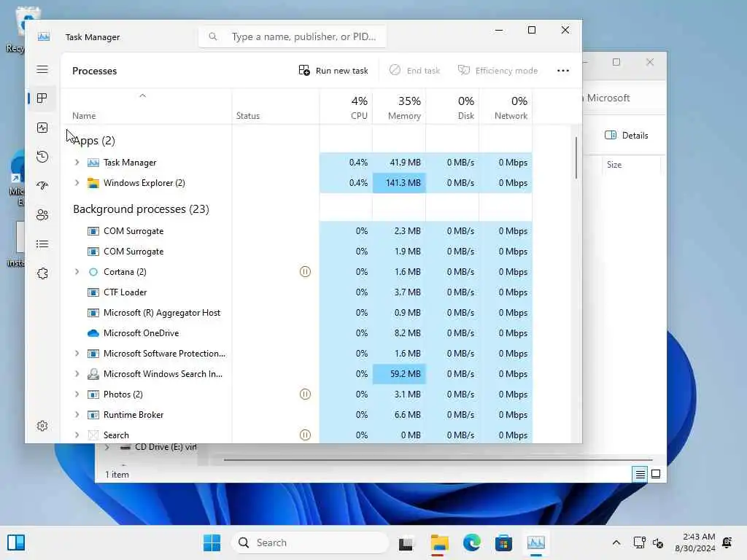747x560 pixels.
Task: Click Details pane button in File Explorer window
Action: click(x=627, y=135)
